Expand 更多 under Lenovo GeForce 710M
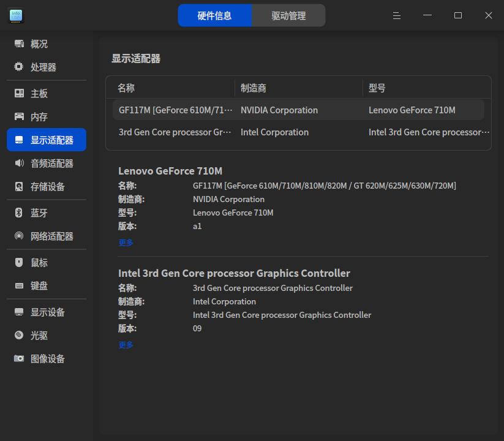This screenshot has width=504, height=441. [126, 243]
